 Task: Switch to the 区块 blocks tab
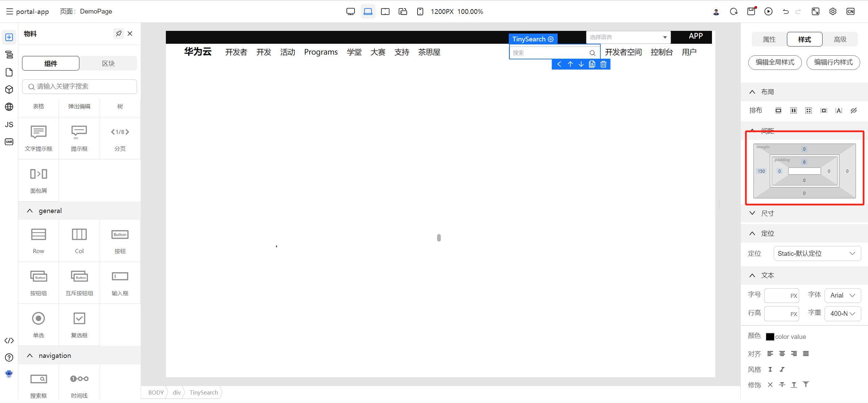tap(108, 63)
